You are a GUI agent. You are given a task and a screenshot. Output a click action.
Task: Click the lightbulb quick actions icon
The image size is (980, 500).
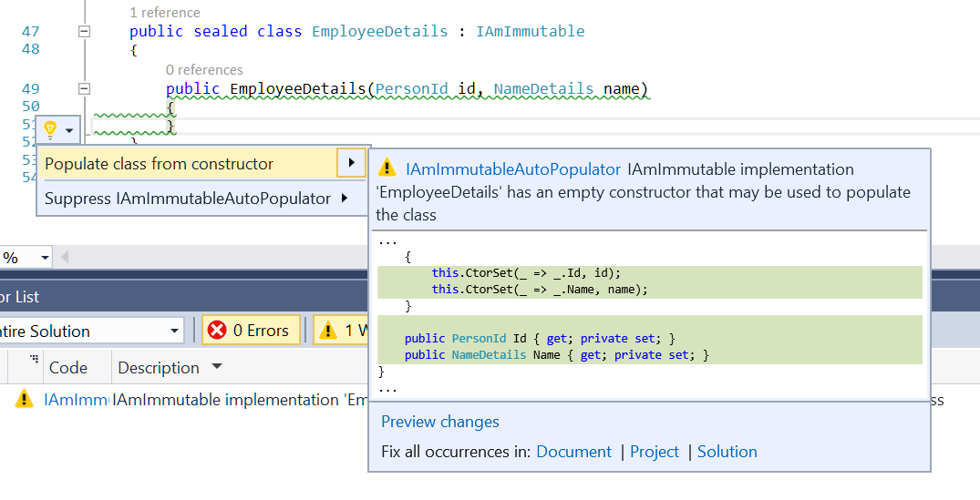[50, 130]
